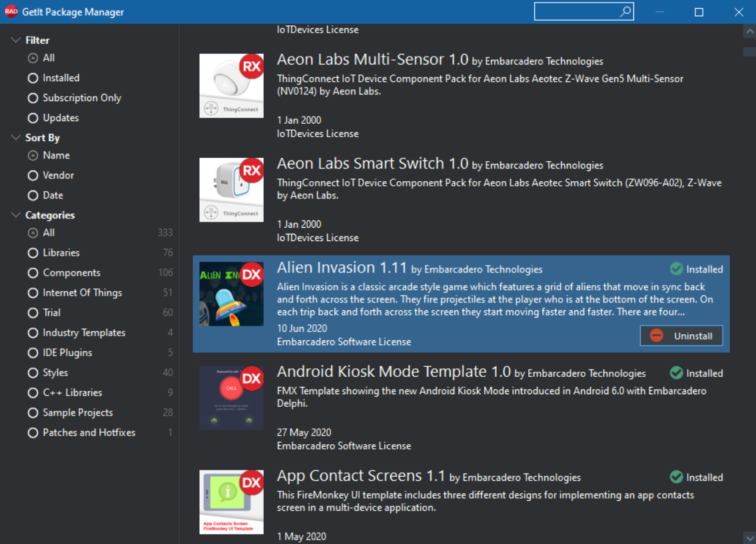This screenshot has width=756, height=544.
Task: Collapse the Categories section
Action: (16, 215)
